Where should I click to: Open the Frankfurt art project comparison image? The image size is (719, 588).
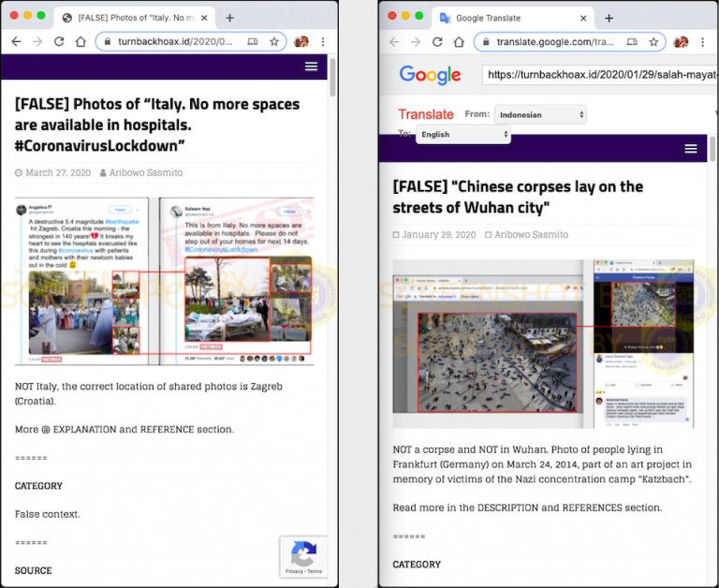click(543, 344)
